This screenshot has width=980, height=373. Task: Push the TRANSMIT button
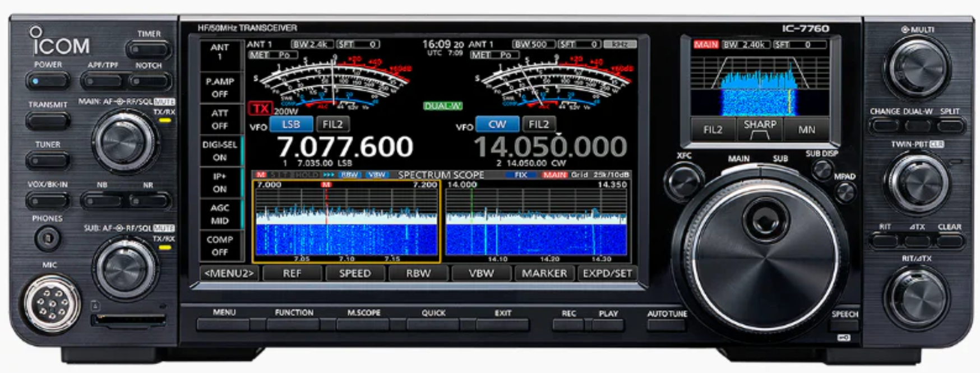click(48, 120)
